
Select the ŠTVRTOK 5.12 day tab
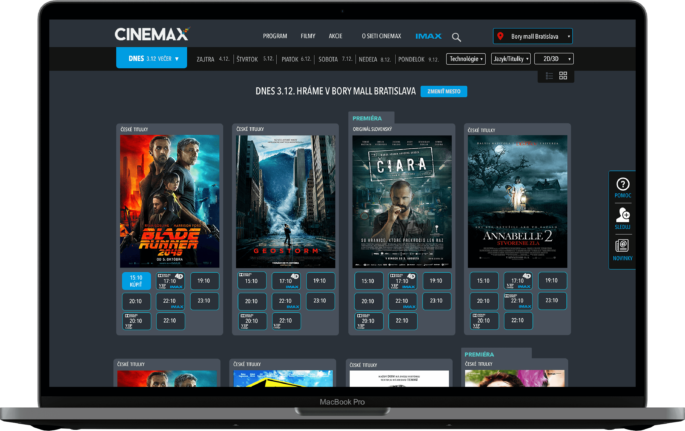(255, 59)
